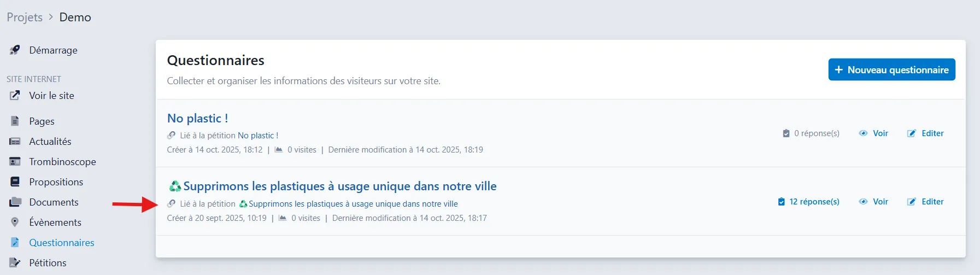The image size is (980, 275).
Task: Navigate to Projets in the breadcrumb
Action: 25,17
